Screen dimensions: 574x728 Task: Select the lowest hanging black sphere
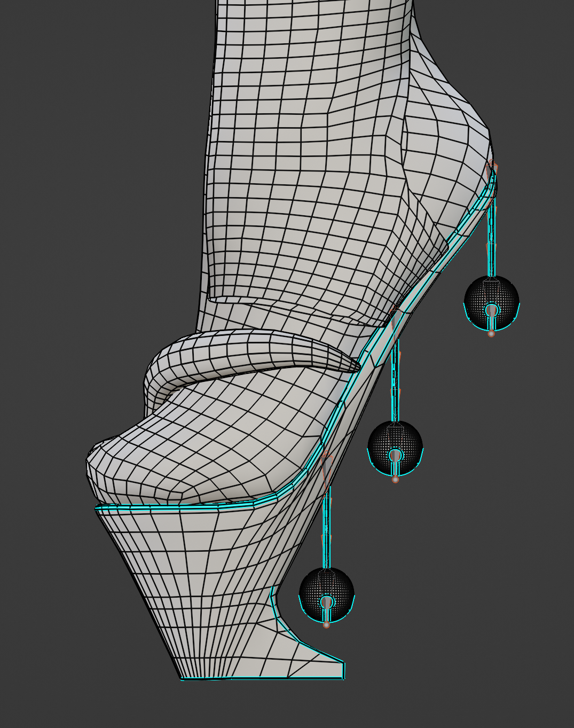click(327, 594)
